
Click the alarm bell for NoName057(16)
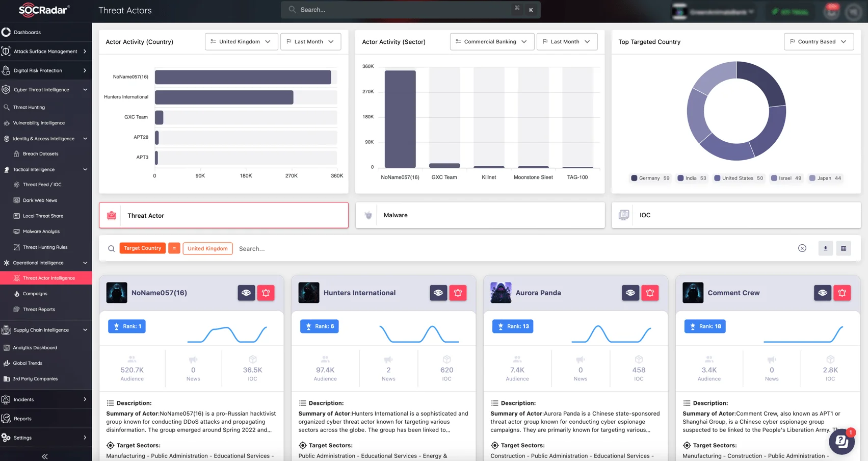266,293
